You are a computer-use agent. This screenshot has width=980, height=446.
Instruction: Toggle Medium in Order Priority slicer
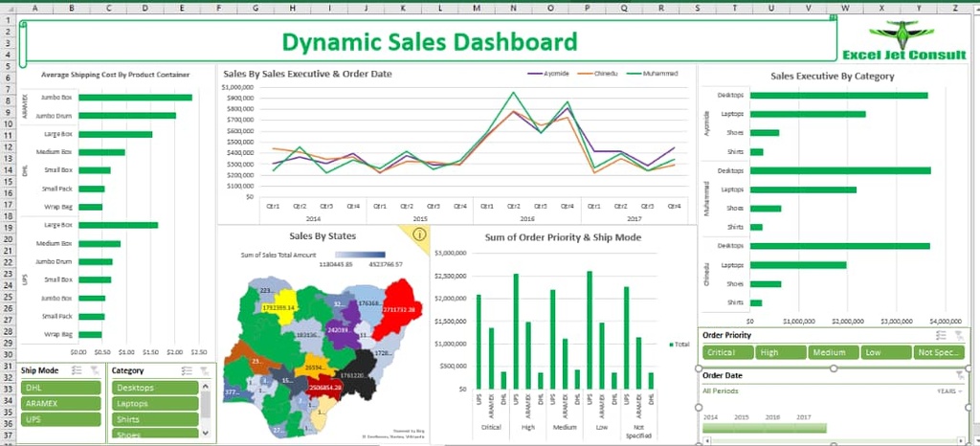(x=833, y=352)
